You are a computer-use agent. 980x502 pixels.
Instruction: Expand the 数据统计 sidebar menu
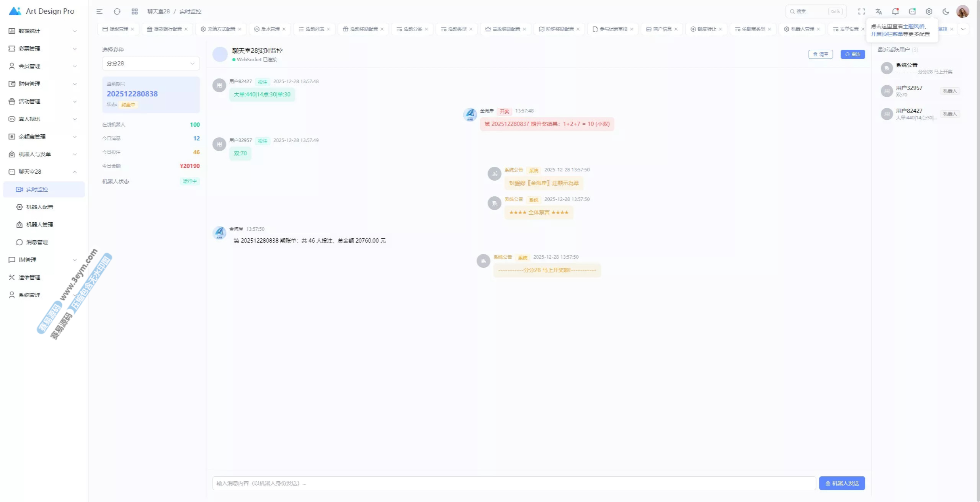click(x=42, y=31)
